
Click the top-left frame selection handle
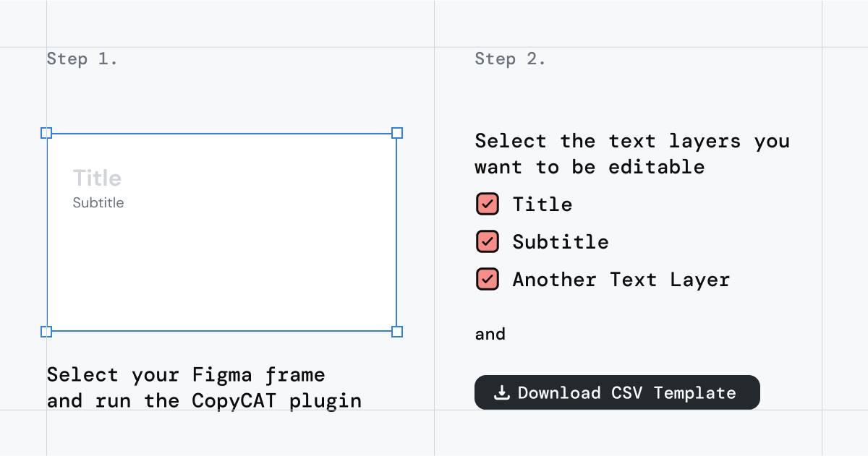tap(46, 133)
